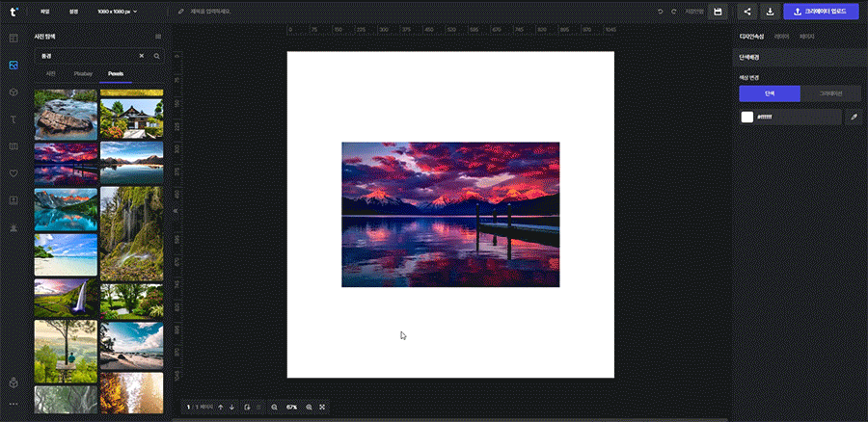Screen dimensions: 868x422
Task: Select the 단색 solid color mode
Action: tap(769, 93)
